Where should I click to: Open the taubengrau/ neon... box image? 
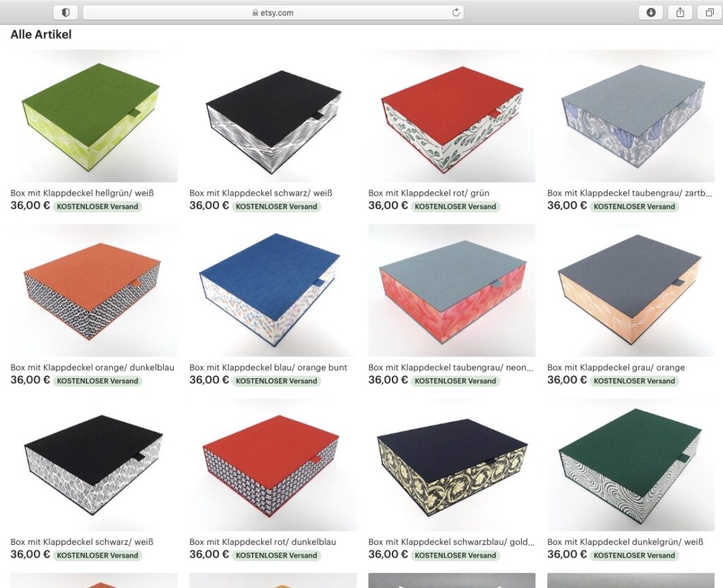click(x=451, y=290)
